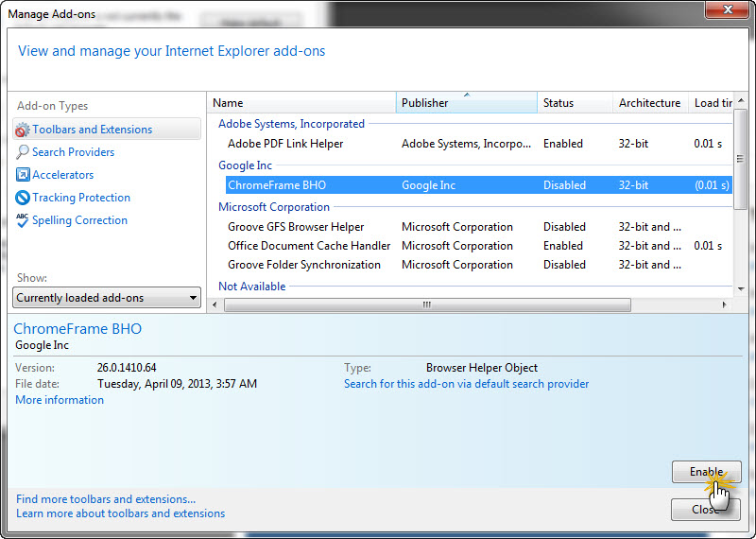Open the Show add-ons dropdown
The image size is (756, 539).
click(107, 298)
